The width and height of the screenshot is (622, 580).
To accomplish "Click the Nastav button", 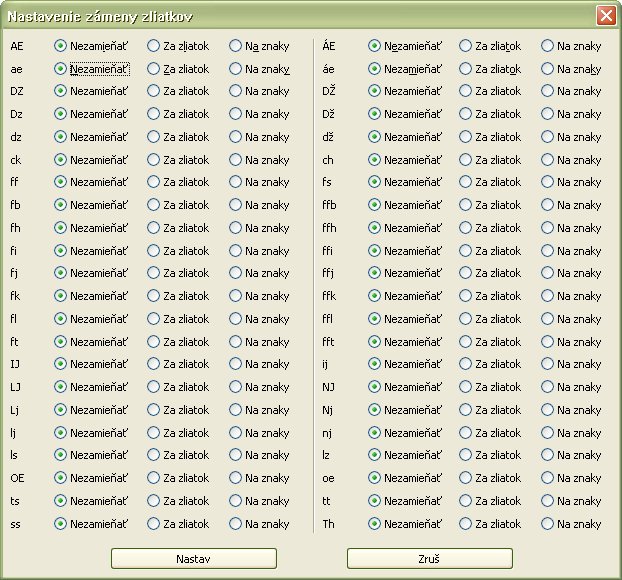I will pyautogui.click(x=194, y=559).
